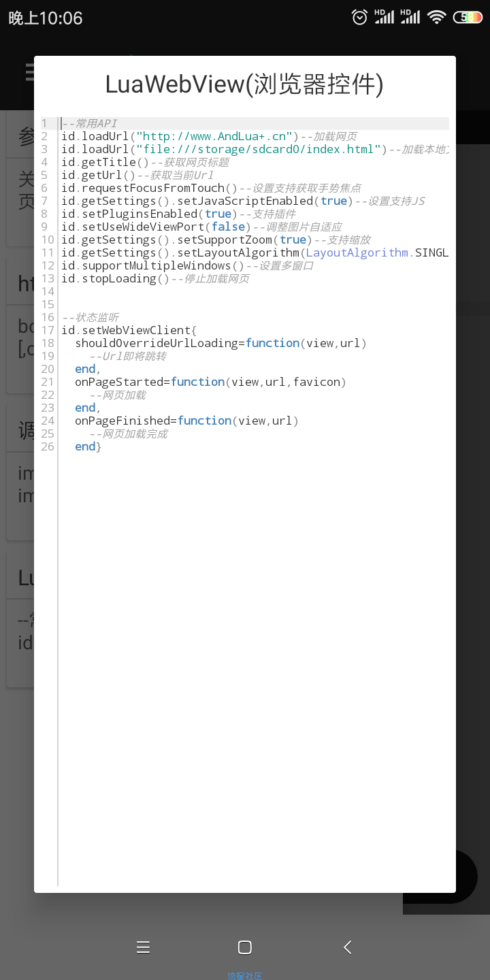Tap the shouldOverrideUrlLoading=function(view,url) line
This screenshot has height=980, width=490.
[x=221, y=343]
